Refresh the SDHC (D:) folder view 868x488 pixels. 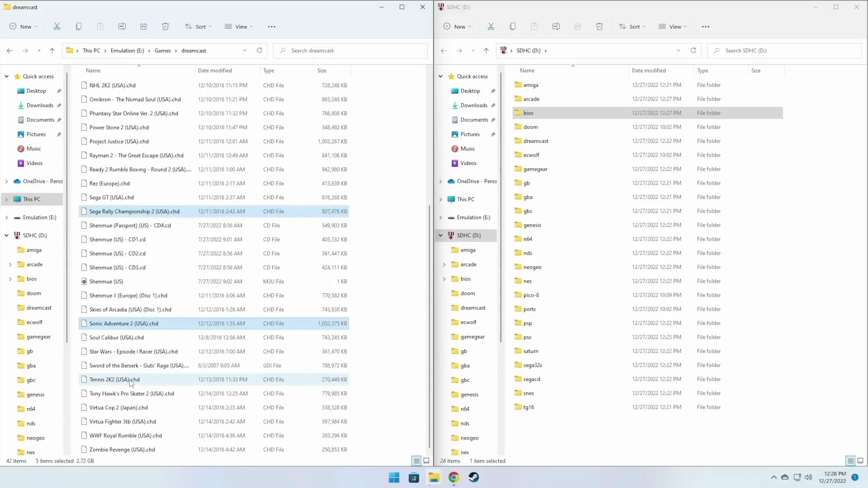point(693,50)
